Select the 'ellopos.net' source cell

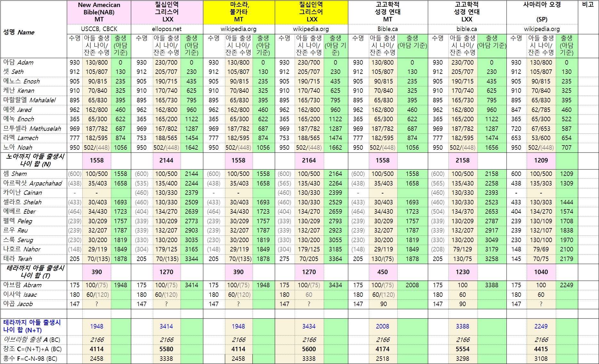167,29
